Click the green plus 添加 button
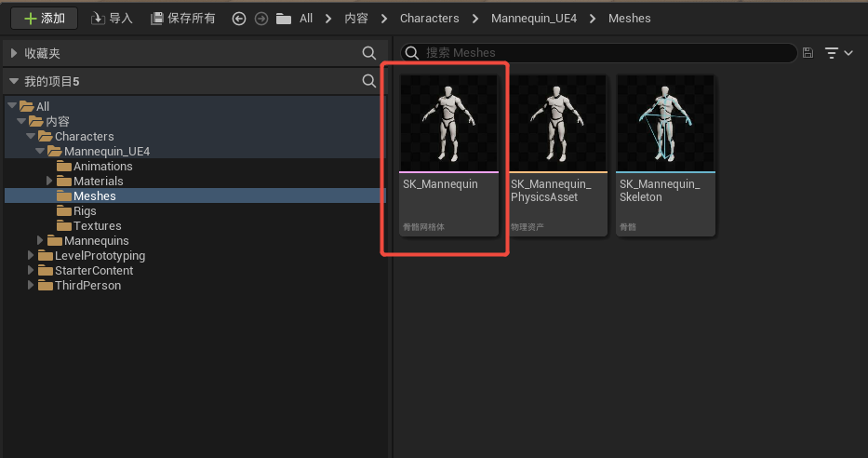 [45, 19]
